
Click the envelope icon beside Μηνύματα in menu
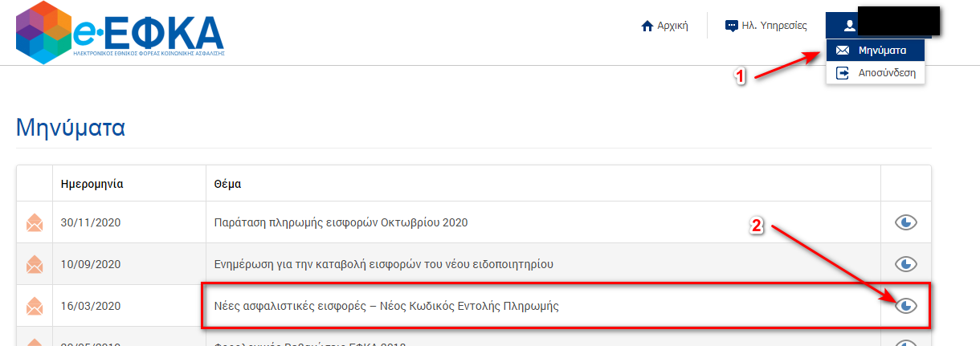843,50
